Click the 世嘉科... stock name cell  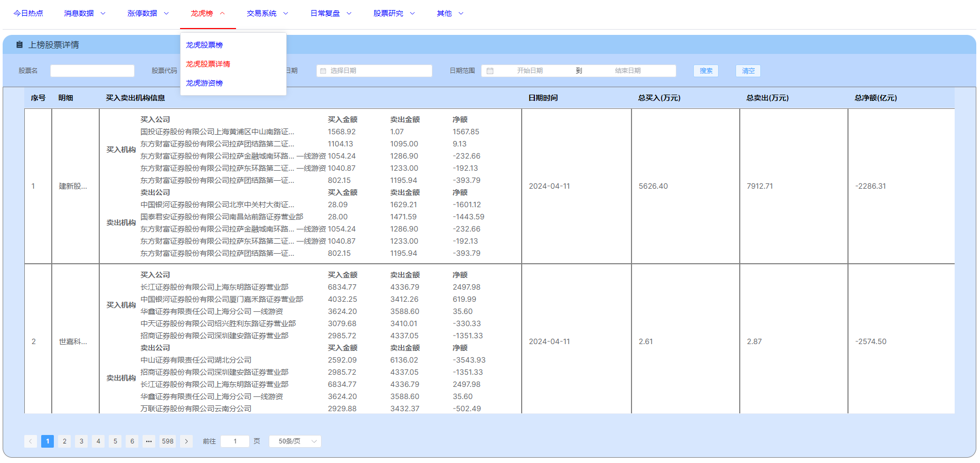73,341
